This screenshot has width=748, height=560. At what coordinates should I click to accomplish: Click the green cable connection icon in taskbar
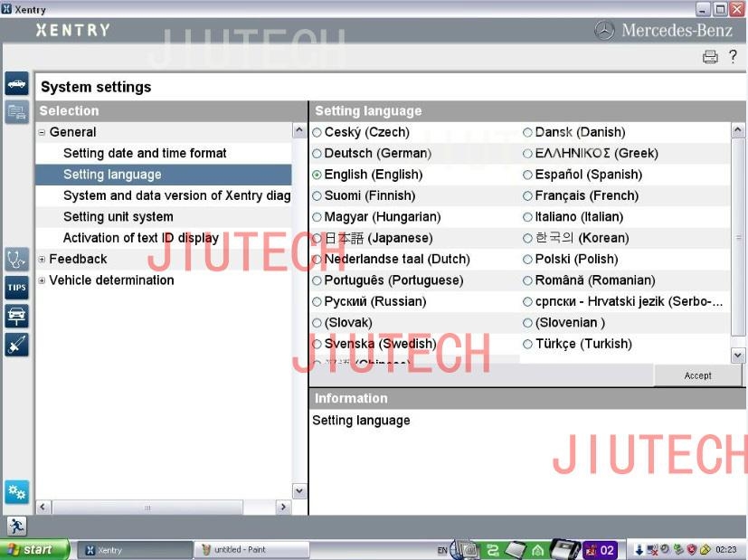point(493,550)
